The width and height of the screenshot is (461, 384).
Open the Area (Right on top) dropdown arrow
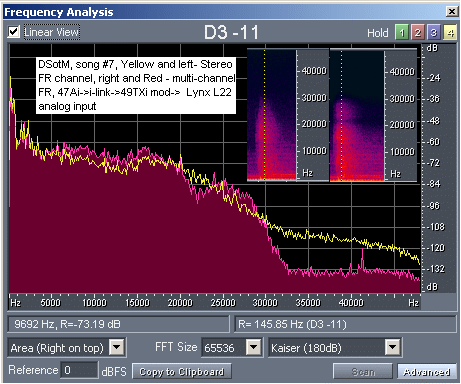(x=117, y=347)
